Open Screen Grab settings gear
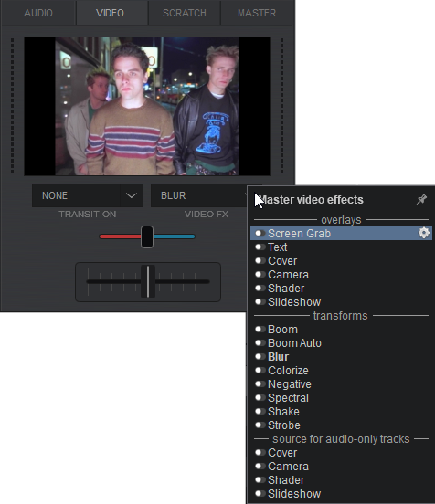This screenshot has height=504, width=435. (424, 233)
